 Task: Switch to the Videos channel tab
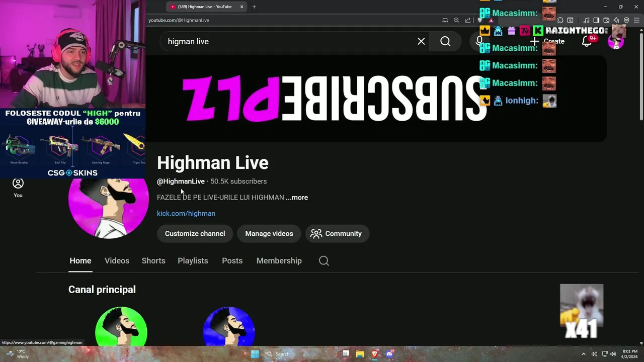pyautogui.click(x=117, y=260)
